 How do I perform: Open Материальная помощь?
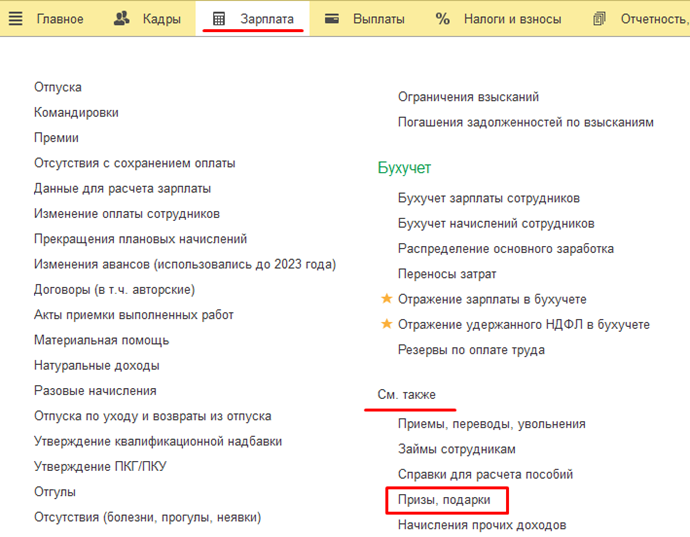pos(101,340)
